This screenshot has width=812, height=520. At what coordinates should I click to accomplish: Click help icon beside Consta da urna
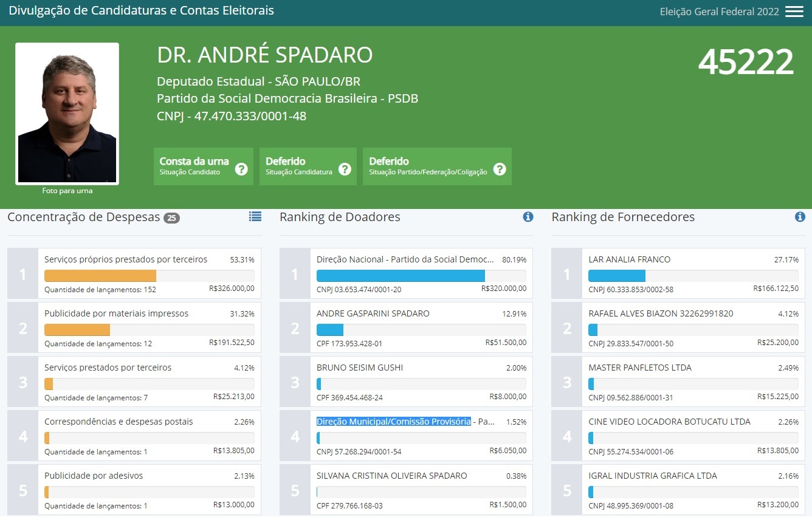click(x=241, y=169)
